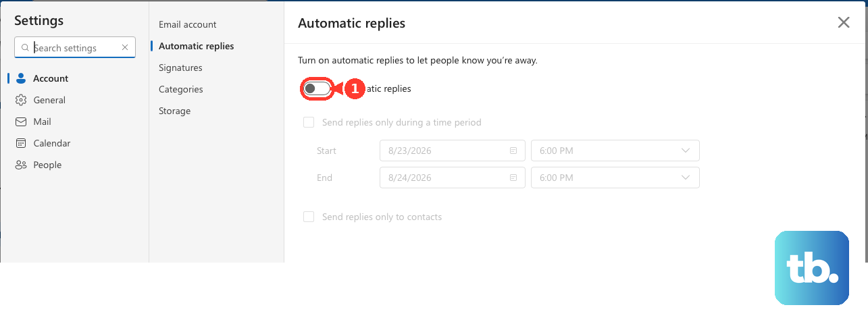The height and width of the screenshot is (324, 868).
Task: Open People settings category
Action: pyautogui.click(x=74, y=165)
